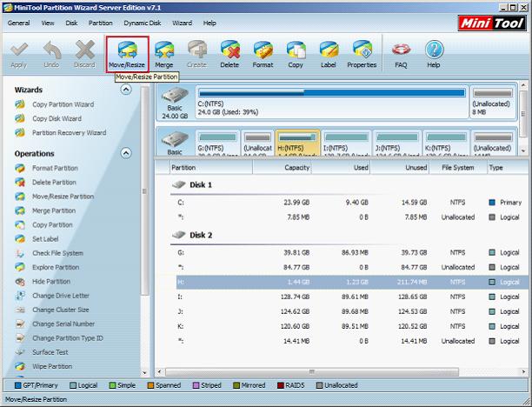Collapse the Wizards section chevron

tap(126, 90)
